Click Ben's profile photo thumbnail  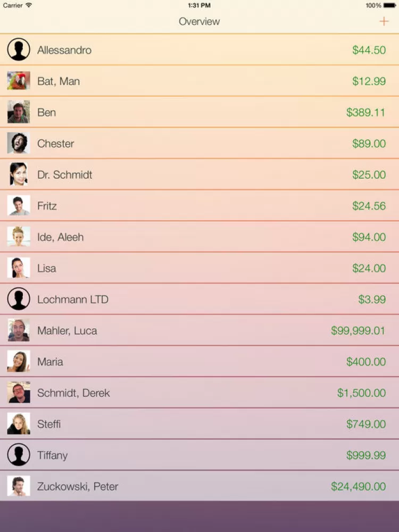pos(19,112)
